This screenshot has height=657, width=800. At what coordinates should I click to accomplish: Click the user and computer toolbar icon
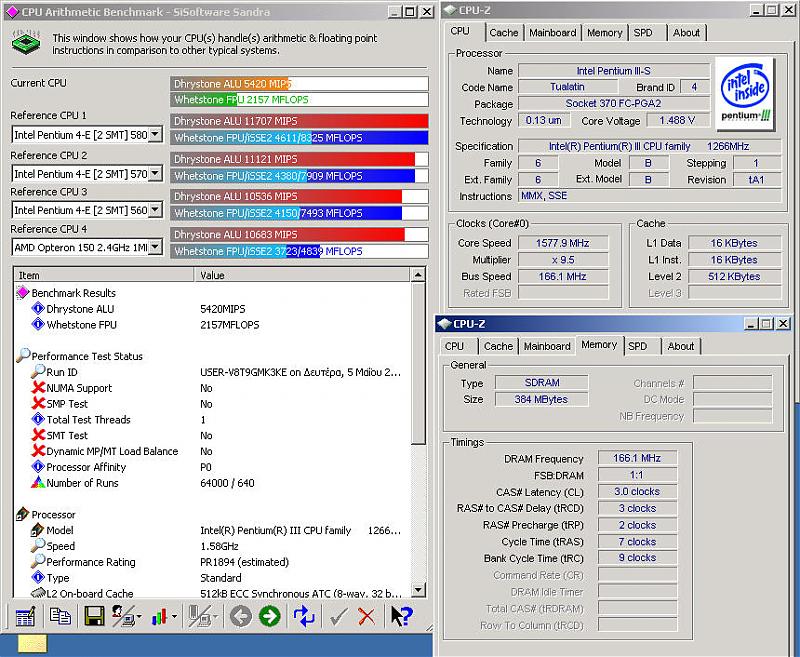[x=123, y=616]
